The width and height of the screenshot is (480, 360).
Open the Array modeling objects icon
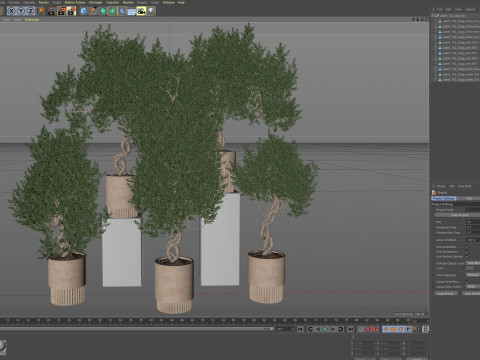click(113, 11)
